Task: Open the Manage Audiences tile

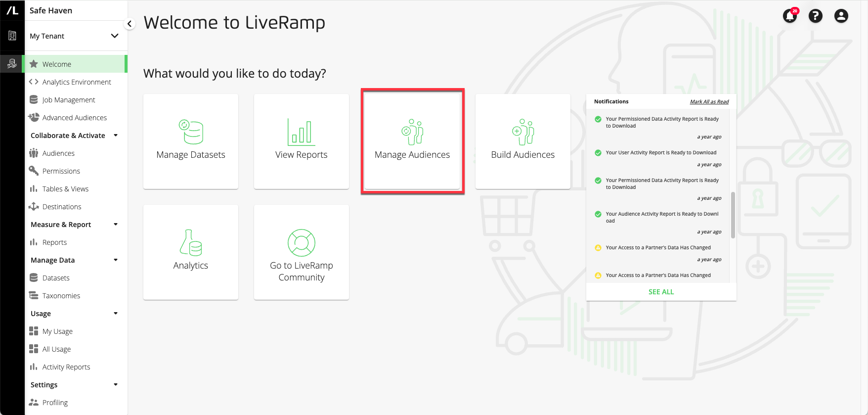Action: pos(412,141)
